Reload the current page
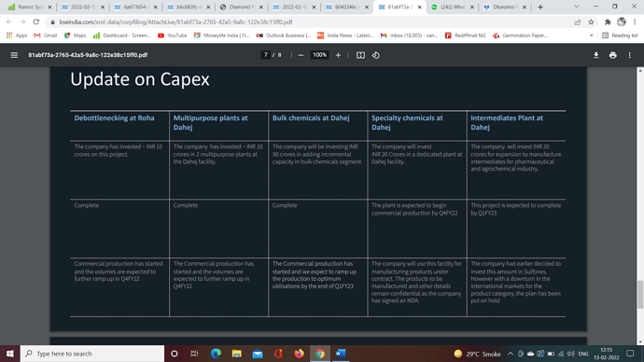Image resolution: width=644 pixels, height=362 pixels. click(x=36, y=22)
